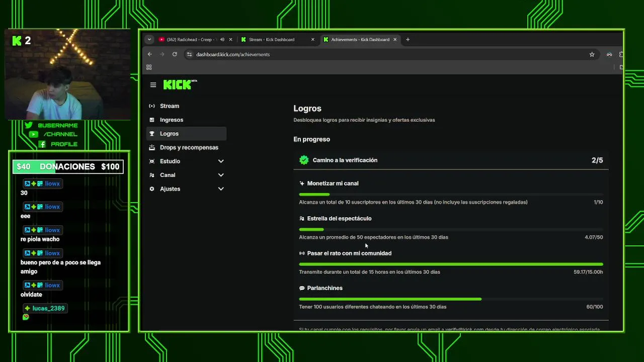Viewport: 644px width, 362px height.
Task: Click the Ajustes gear icon
Action: click(x=152, y=189)
